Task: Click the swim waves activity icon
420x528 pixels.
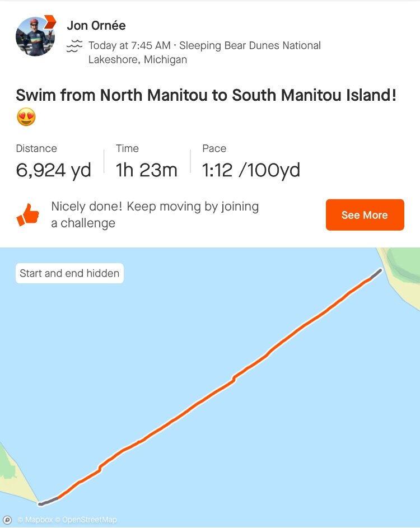Action: (x=74, y=46)
